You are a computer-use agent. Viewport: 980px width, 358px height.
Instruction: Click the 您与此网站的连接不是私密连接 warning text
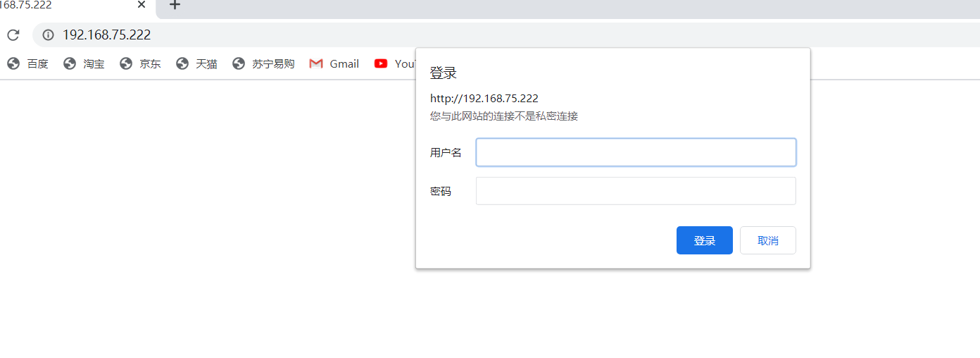coord(504,116)
